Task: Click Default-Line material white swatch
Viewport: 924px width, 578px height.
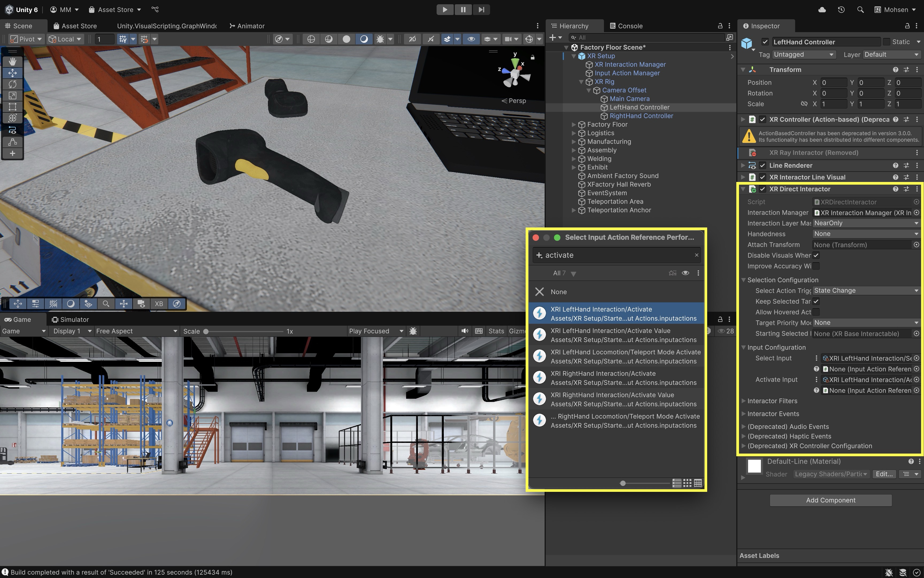Action: click(754, 466)
